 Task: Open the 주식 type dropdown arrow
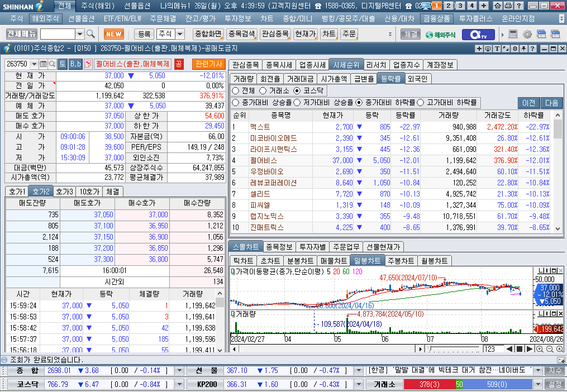(180, 34)
